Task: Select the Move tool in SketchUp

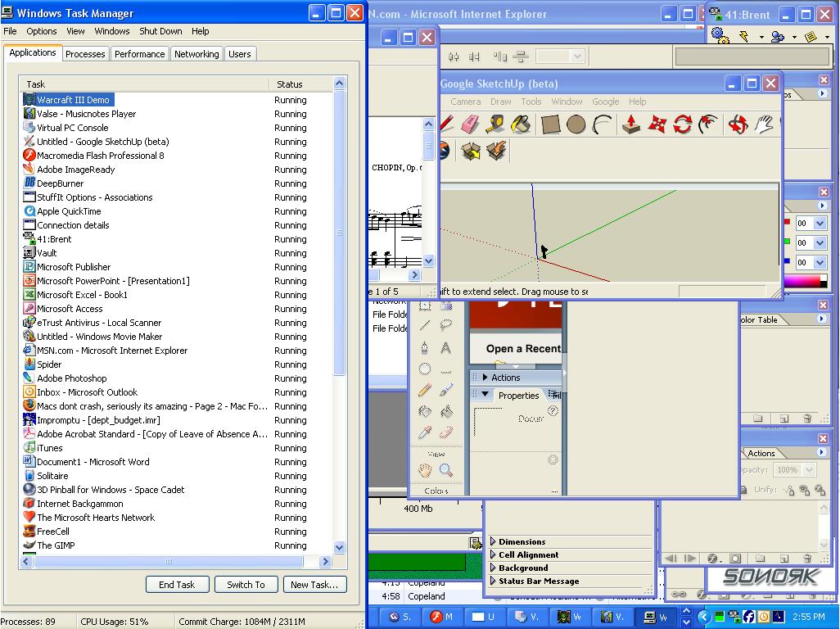Action: click(x=657, y=124)
